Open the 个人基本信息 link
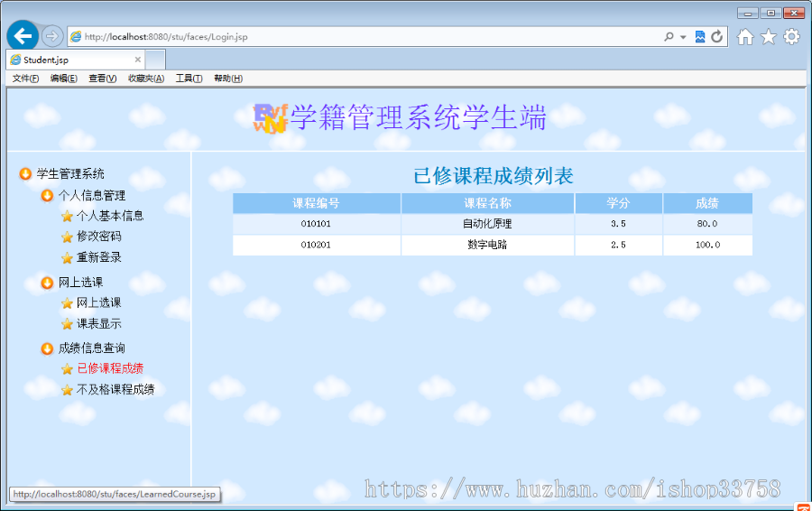812x511 pixels. [110, 216]
